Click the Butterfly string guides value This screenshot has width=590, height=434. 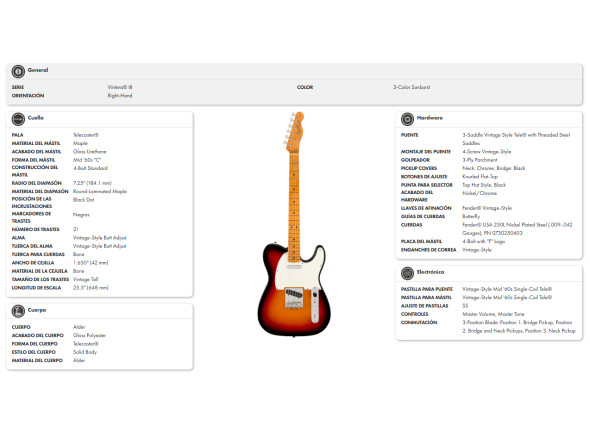(471, 216)
